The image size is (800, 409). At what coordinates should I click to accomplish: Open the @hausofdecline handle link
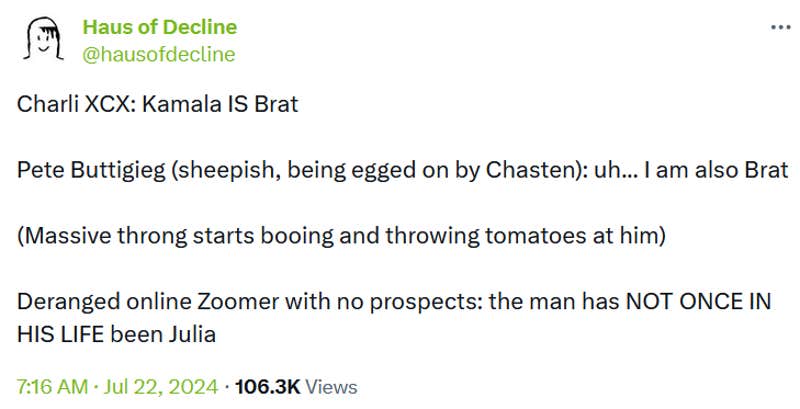(159, 54)
